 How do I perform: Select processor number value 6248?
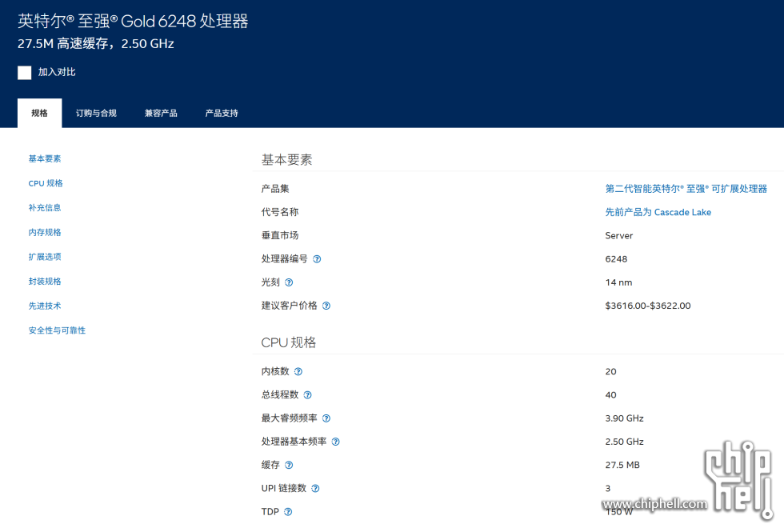pyautogui.click(x=616, y=259)
